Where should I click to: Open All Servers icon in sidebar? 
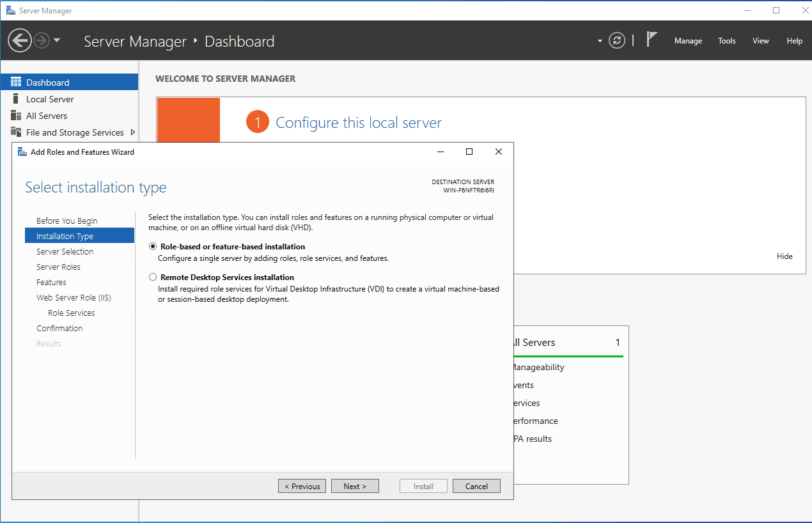tap(16, 116)
